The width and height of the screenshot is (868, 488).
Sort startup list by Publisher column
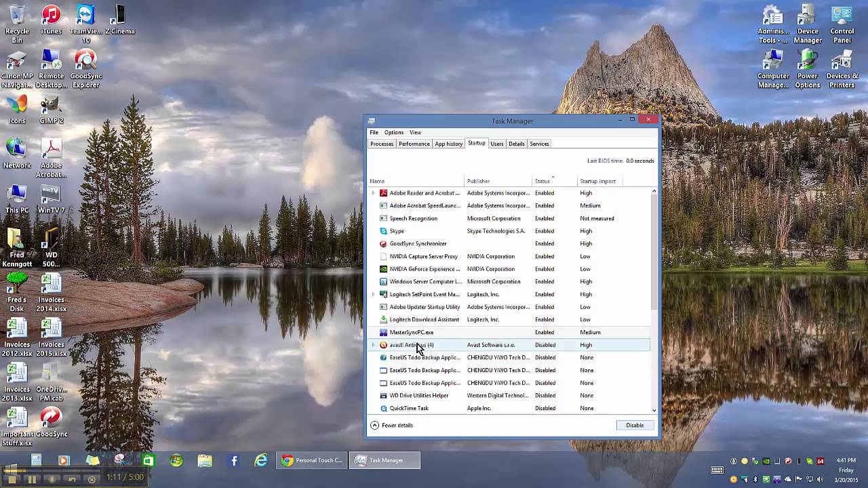coord(498,181)
